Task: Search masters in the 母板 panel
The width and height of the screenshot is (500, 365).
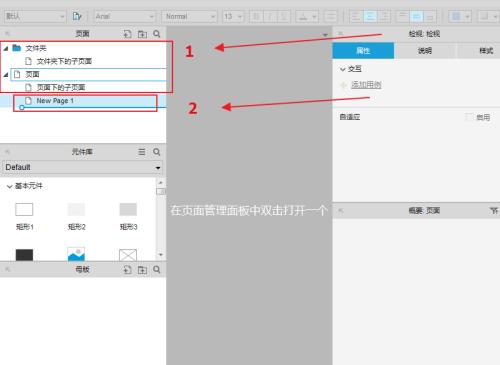Action: pos(157,269)
